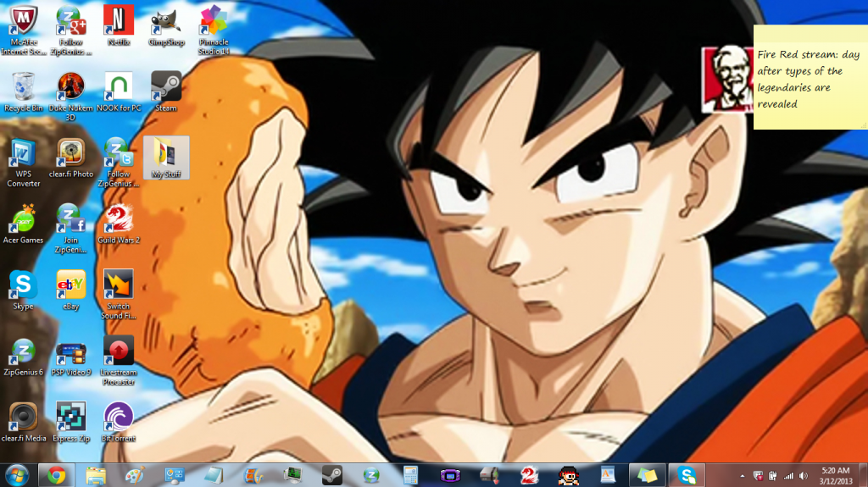Image resolution: width=868 pixels, height=487 pixels.
Task: Launch BitTorrent desktop shortcut
Action: [x=119, y=422]
